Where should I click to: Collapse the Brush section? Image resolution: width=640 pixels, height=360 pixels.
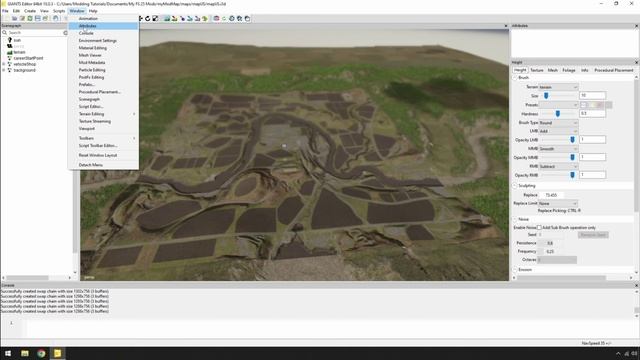tap(515, 78)
